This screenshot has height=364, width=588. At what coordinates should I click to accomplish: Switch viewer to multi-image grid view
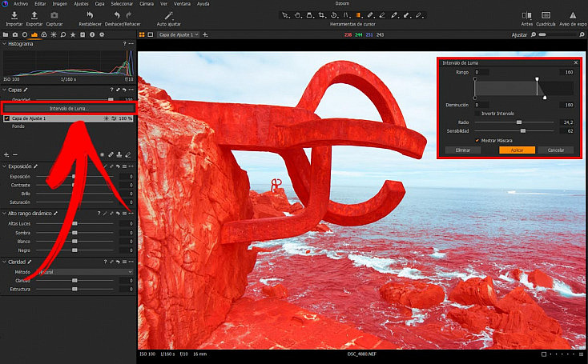[142, 34]
